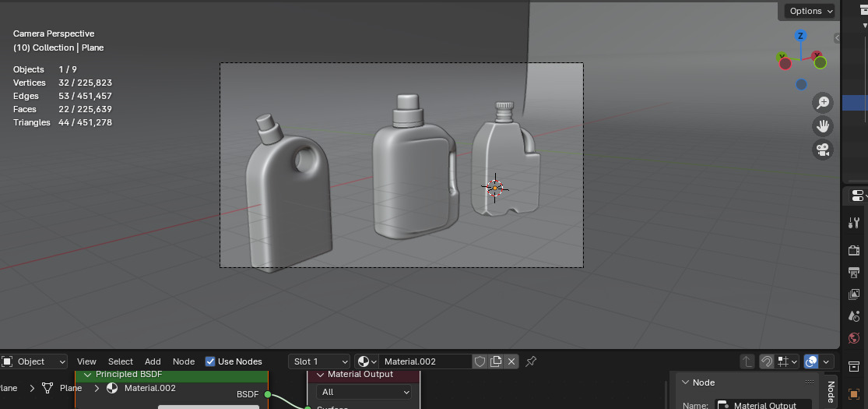Browse materials with the sphere icon dropdown
This screenshot has height=409, width=868.
tap(367, 362)
